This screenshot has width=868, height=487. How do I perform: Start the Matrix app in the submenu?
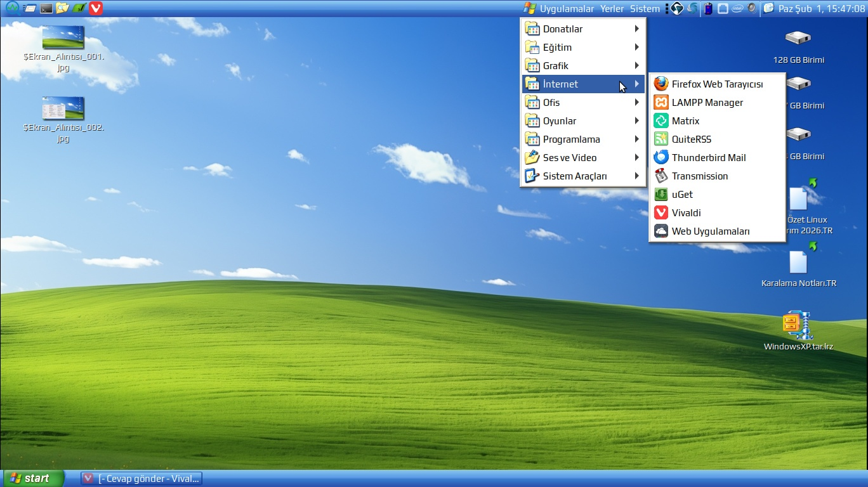click(717, 120)
